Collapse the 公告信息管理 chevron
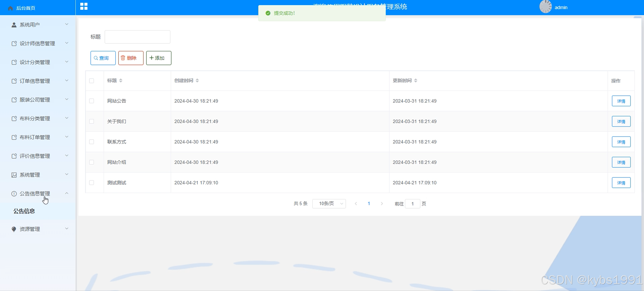Screen dimensions: 644x291 click(67, 193)
